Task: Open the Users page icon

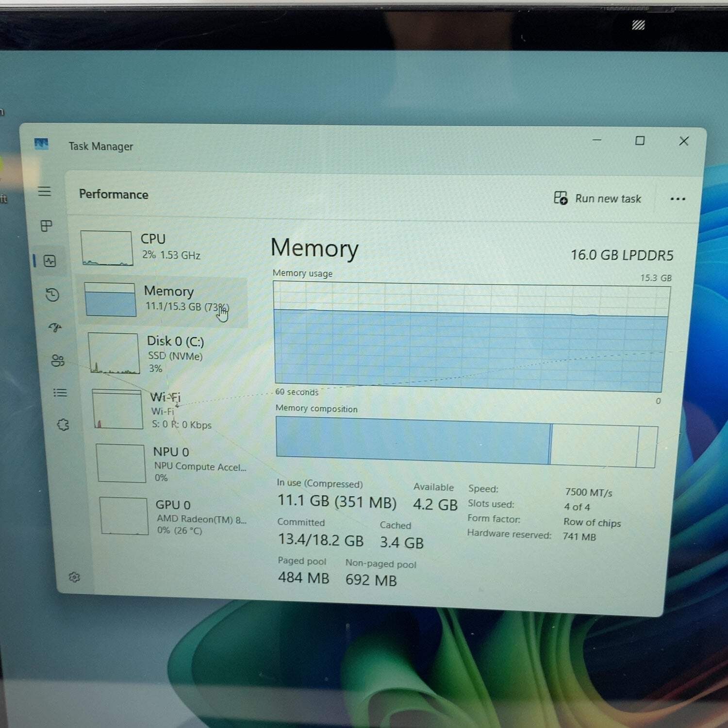Action: (x=58, y=361)
